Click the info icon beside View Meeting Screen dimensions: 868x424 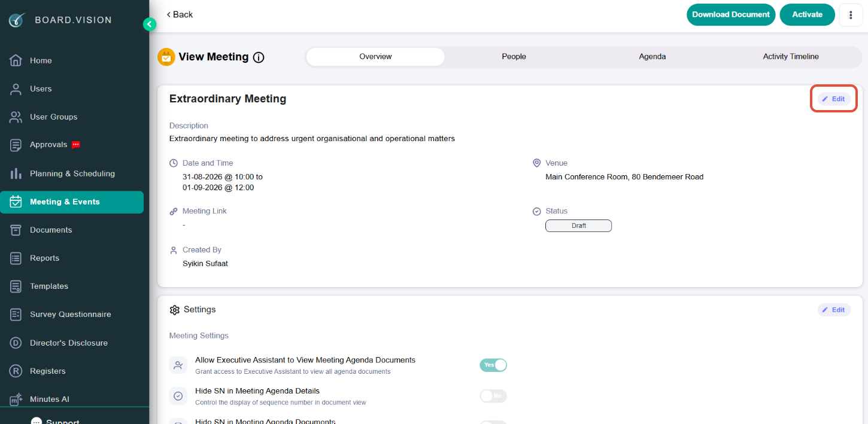tap(259, 57)
